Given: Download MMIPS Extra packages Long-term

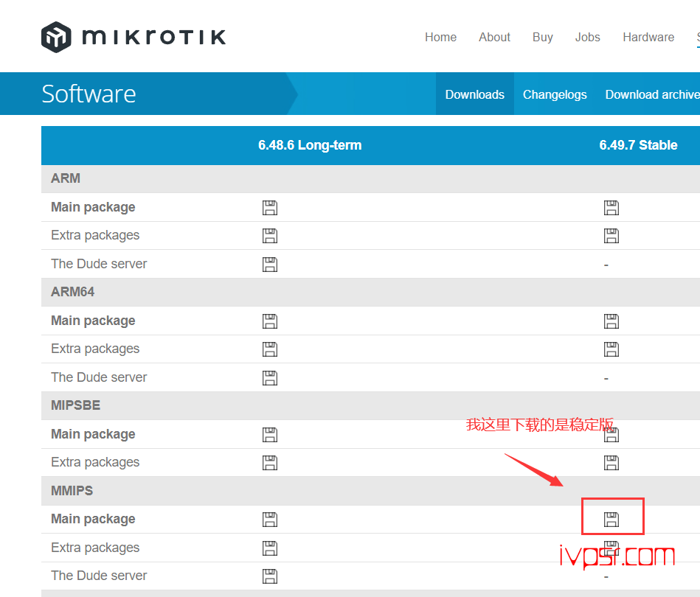Looking at the screenshot, I should tap(270, 548).
